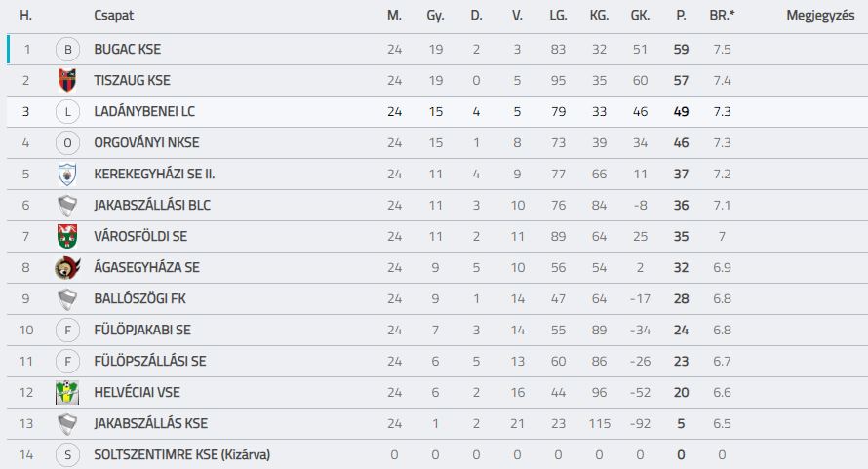The height and width of the screenshot is (469, 868).
Task: Click the Csapat column header
Action: point(113,16)
